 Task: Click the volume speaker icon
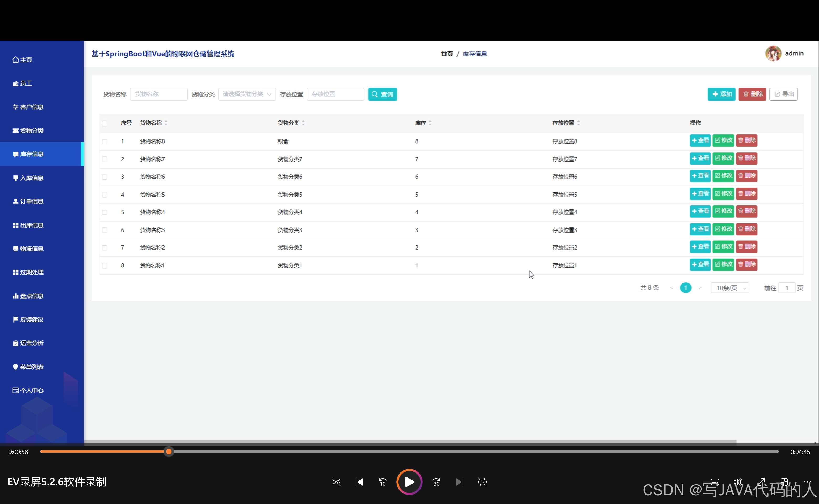(x=738, y=482)
